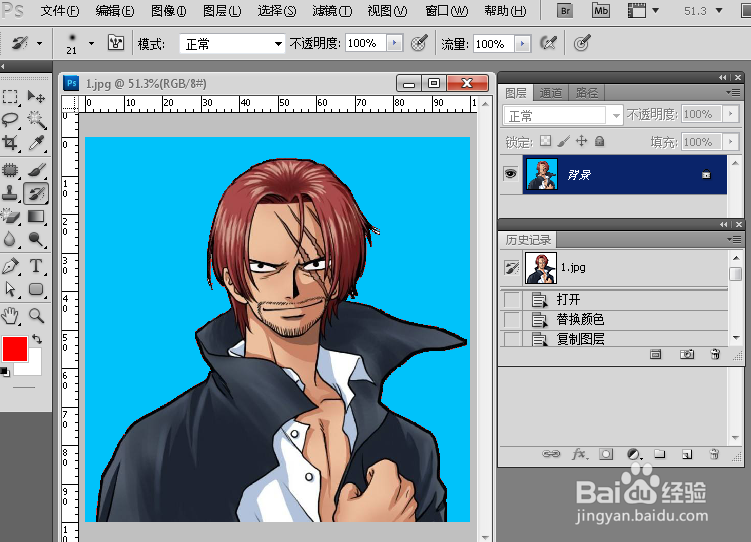This screenshot has height=542, width=751.
Task: Open the 文件 menu
Action: (59, 11)
